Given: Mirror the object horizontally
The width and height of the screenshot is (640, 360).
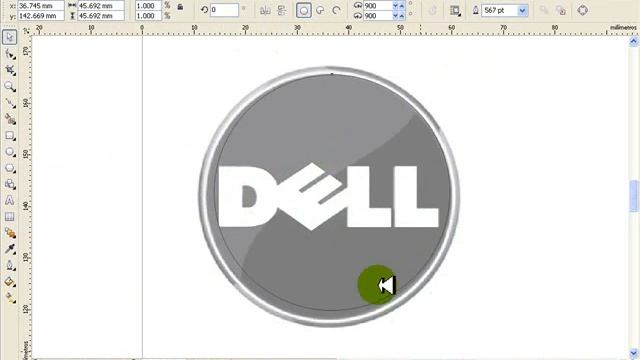Looking at the screenshot, I should point(265,10).
